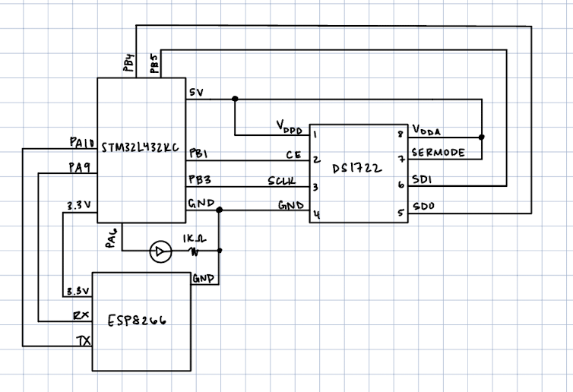Viewport: 573px width, 392px height.
Task: Select the DS1722 chip label
Action: (357, 168)
